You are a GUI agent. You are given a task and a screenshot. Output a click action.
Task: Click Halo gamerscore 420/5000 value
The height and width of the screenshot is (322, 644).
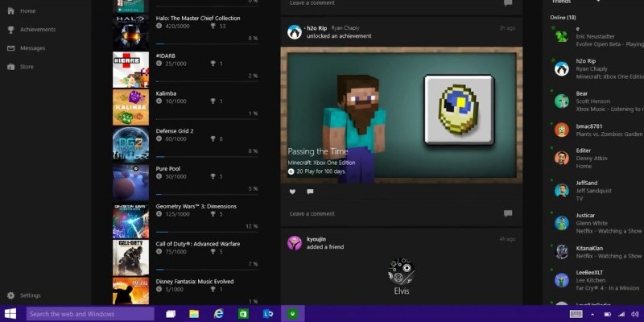175,26
